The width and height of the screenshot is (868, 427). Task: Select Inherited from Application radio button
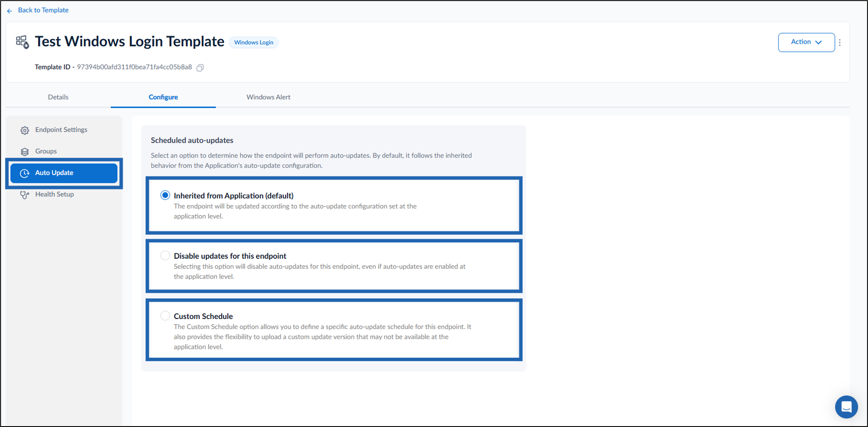(165, 195)
